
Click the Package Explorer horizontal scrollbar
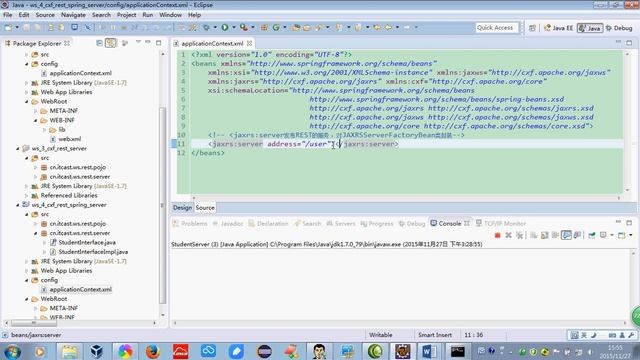[x=34, y=323]
